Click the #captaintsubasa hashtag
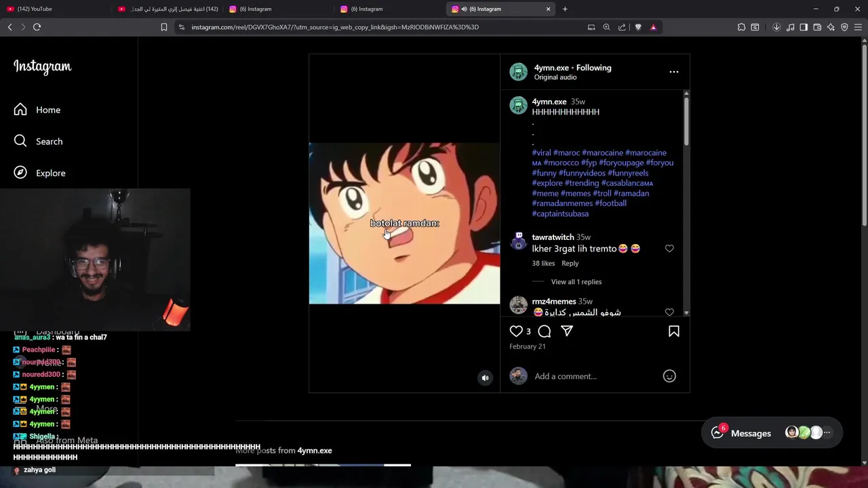The height and width of the screenshot is (488, 868). [560, 213]
